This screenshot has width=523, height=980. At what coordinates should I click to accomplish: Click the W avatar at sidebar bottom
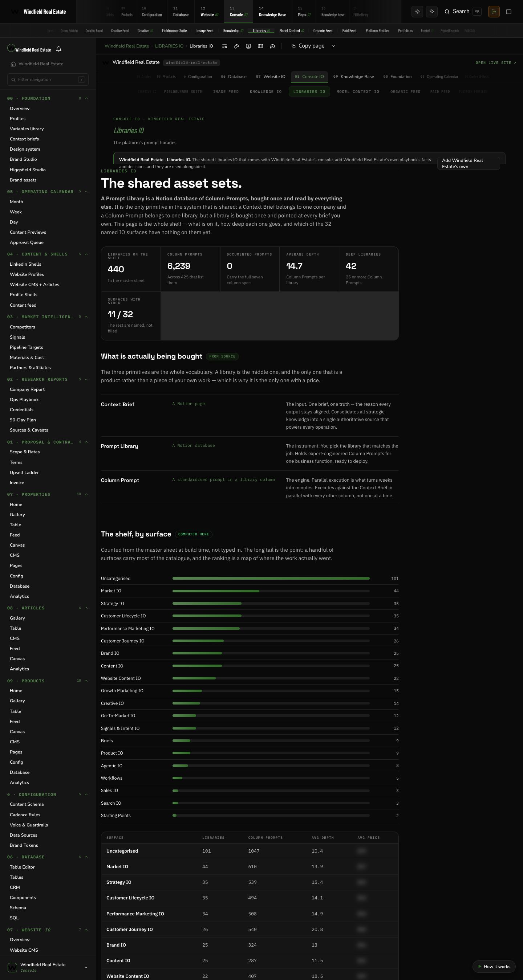tap(12, 967)
